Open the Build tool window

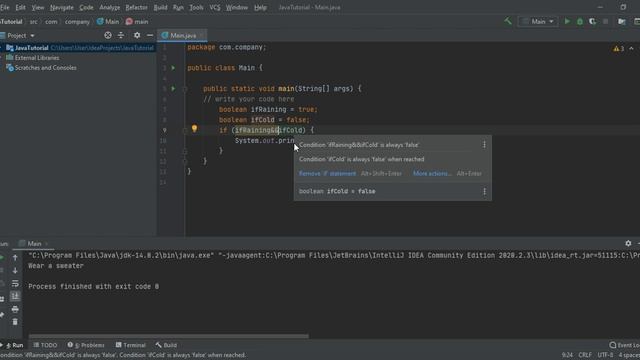[x=166, y=345]
